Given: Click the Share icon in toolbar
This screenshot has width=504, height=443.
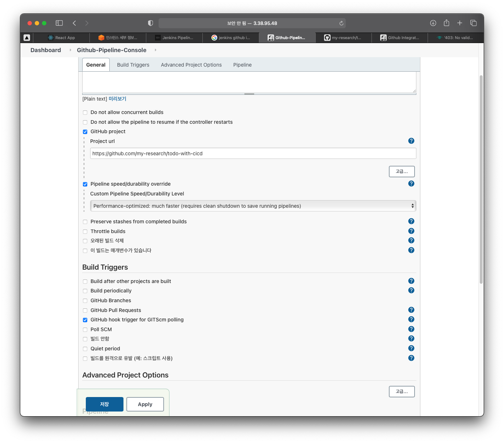Looking at the screenshot, I should (446, 23).
